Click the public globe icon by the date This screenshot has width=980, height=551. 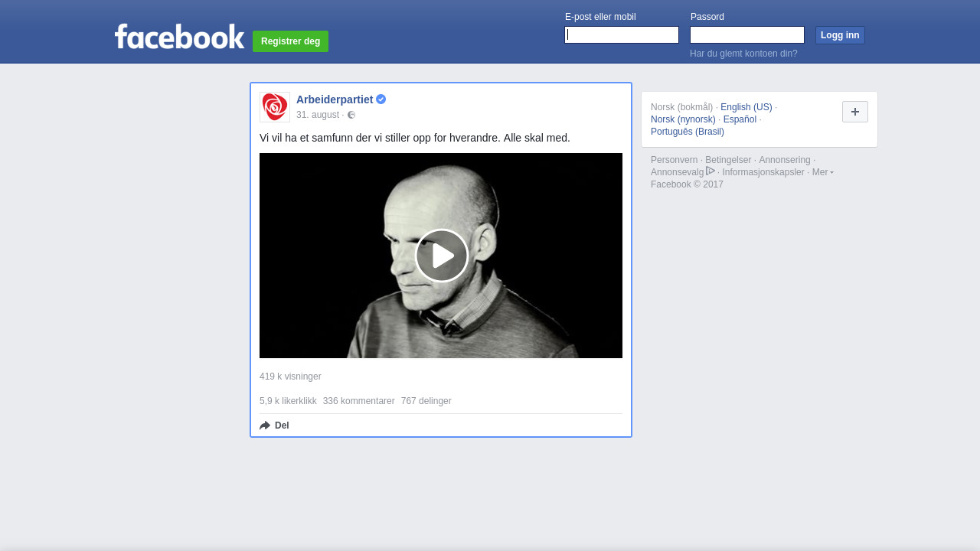pos(351,115)
